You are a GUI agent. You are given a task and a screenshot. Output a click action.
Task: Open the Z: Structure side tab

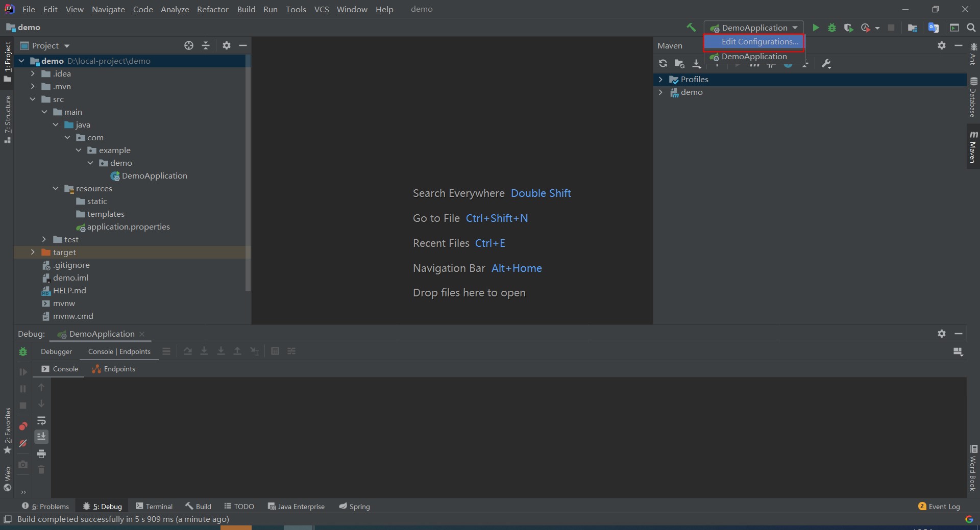pos(8,119)
